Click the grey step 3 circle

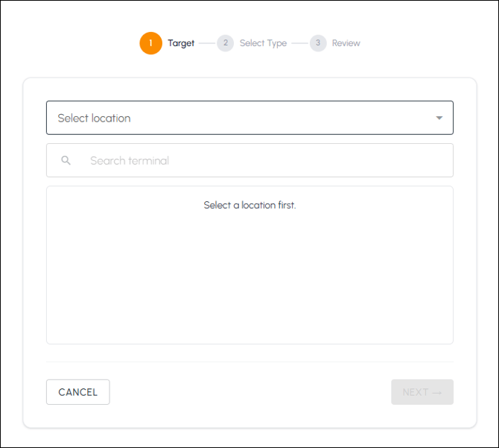318,43
